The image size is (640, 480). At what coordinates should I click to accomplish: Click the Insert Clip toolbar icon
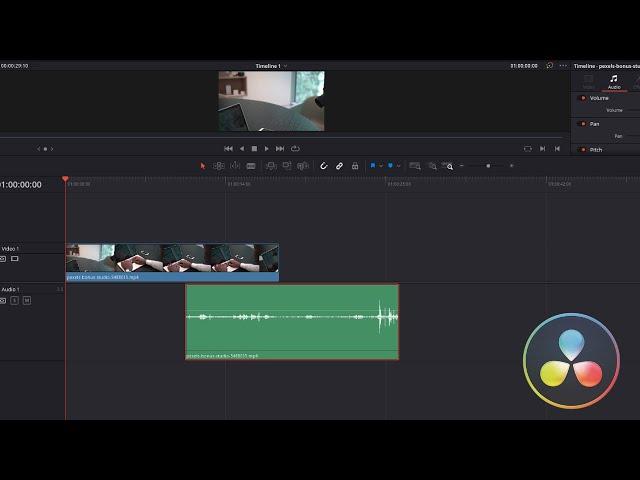coord(271,166)
